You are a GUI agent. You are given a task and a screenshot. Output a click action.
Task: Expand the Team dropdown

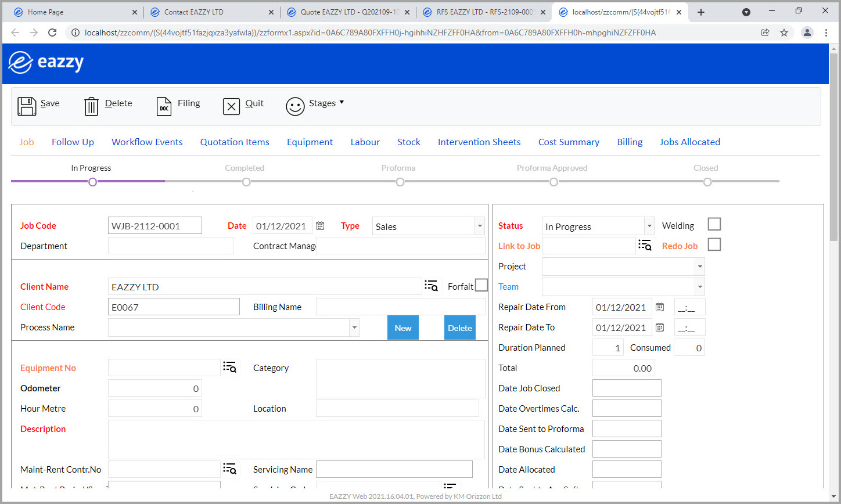click(699, 287)
